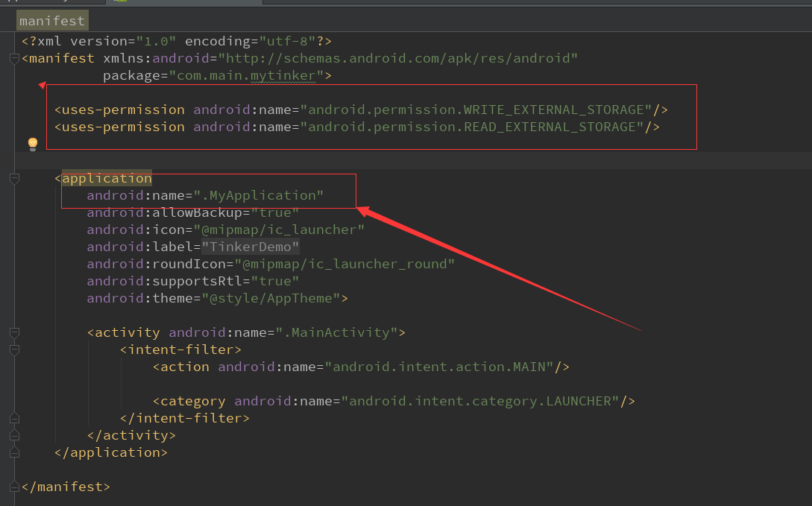
Task: Click the package value "com.main.mytinker"
Action: coord(247,75)
